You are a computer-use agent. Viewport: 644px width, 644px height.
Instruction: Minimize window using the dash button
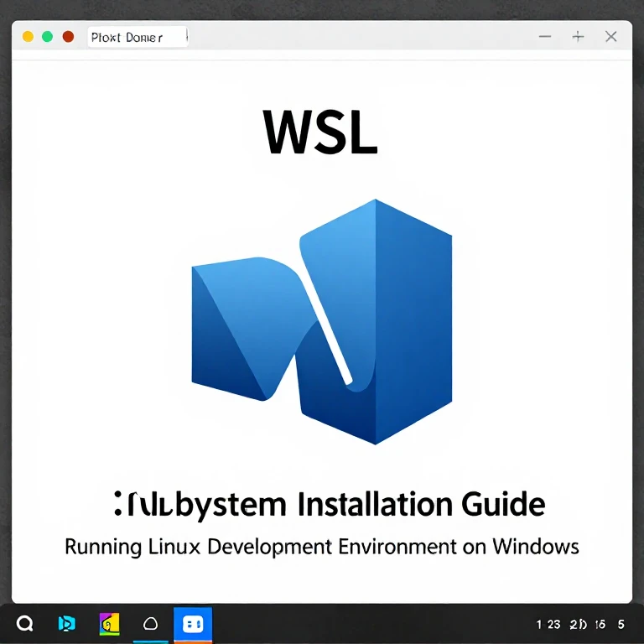tap(545, 37)
